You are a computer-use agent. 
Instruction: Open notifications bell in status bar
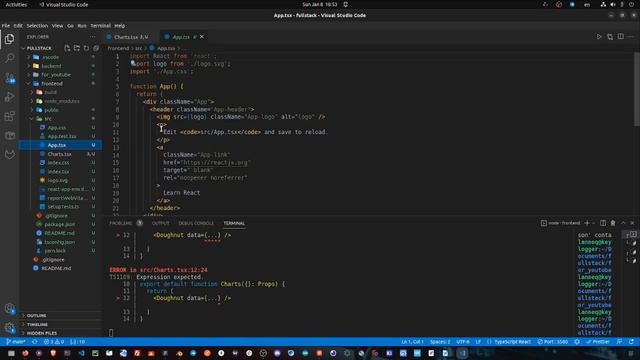(631, 342)
